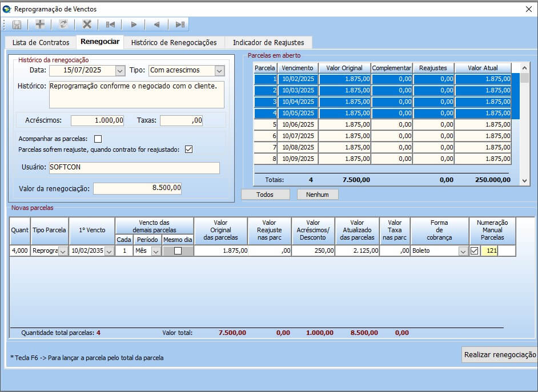Screen dimensions: 538x392
Task: Toggle the 'Mesmo dia' checkbox
Action: click(178, 251)
